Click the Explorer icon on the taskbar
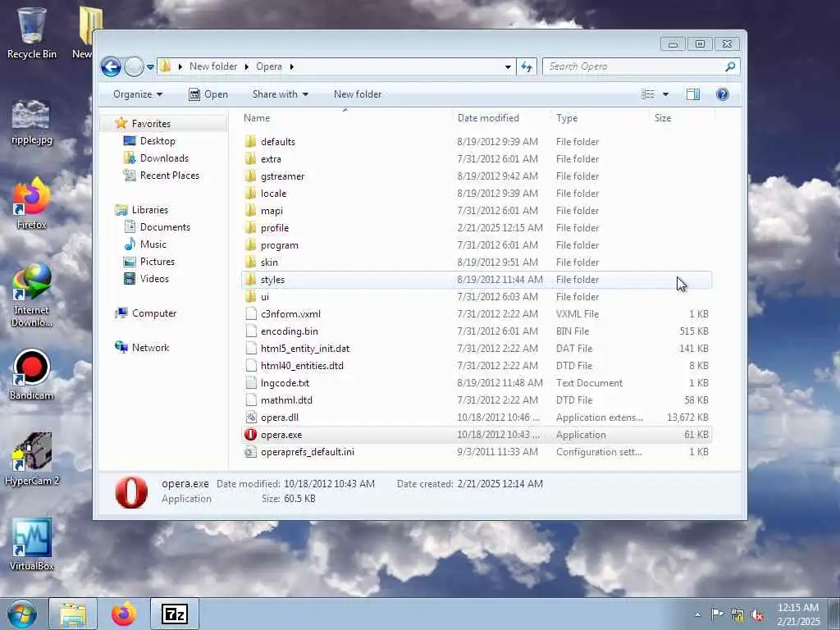Image resolution: width=840 pixels, height=630 pixels. [x=73, y=614]
